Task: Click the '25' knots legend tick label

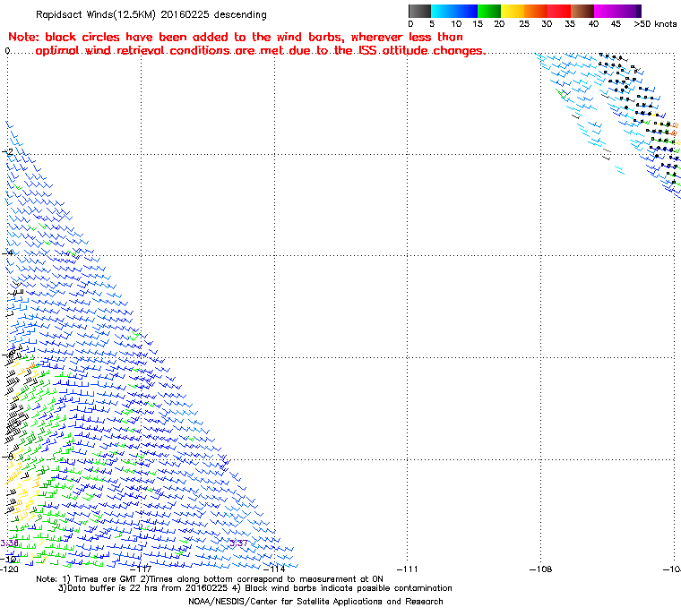Action: [x=524, y=24]
